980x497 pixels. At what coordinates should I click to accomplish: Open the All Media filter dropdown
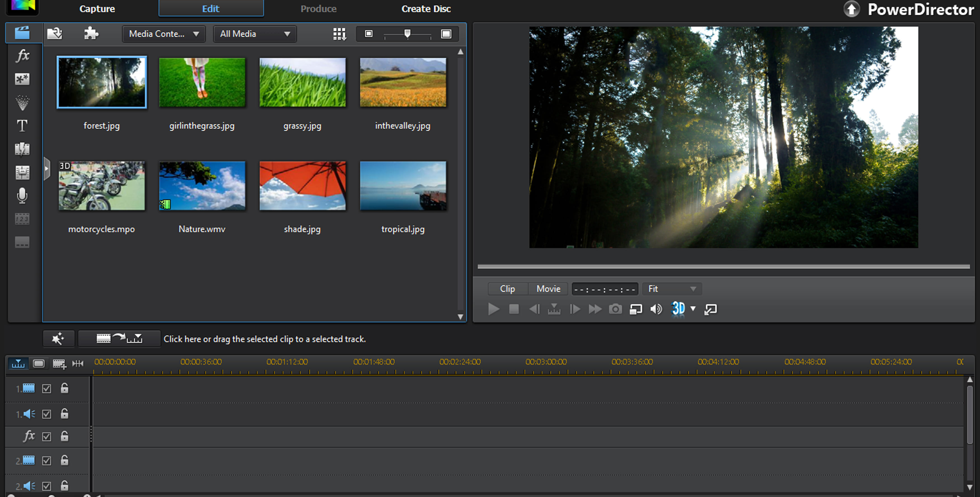(x=254, y=34)
